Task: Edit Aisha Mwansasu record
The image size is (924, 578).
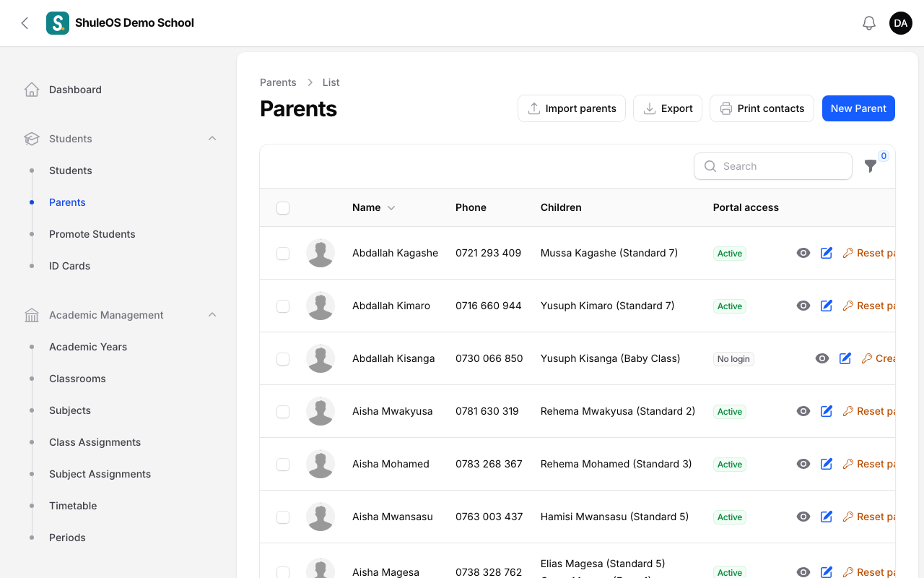Action: 827,517
